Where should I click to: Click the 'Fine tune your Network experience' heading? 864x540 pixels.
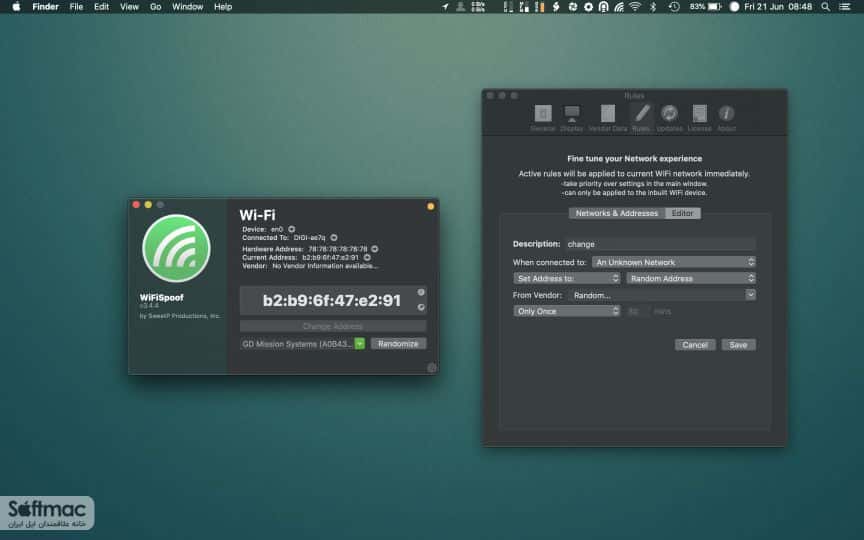(x=635, y=159)
